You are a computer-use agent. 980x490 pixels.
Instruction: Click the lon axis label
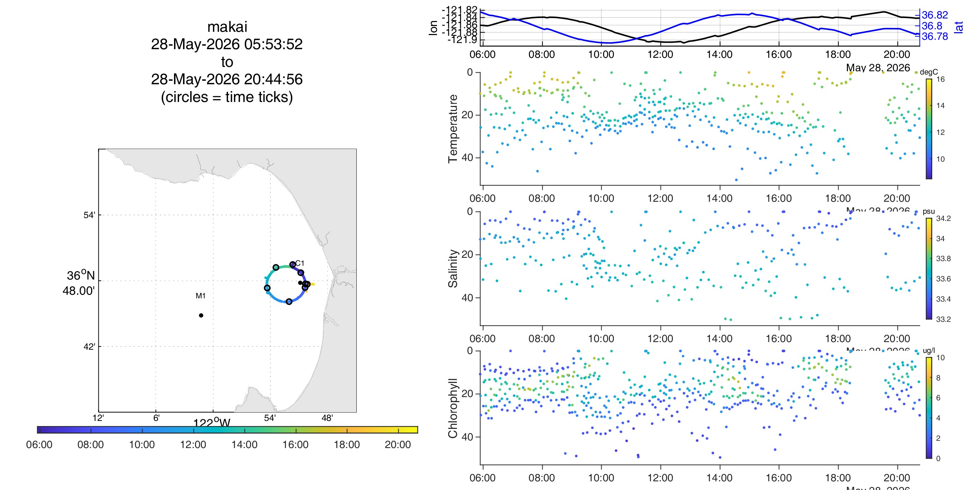coord(433,28)
